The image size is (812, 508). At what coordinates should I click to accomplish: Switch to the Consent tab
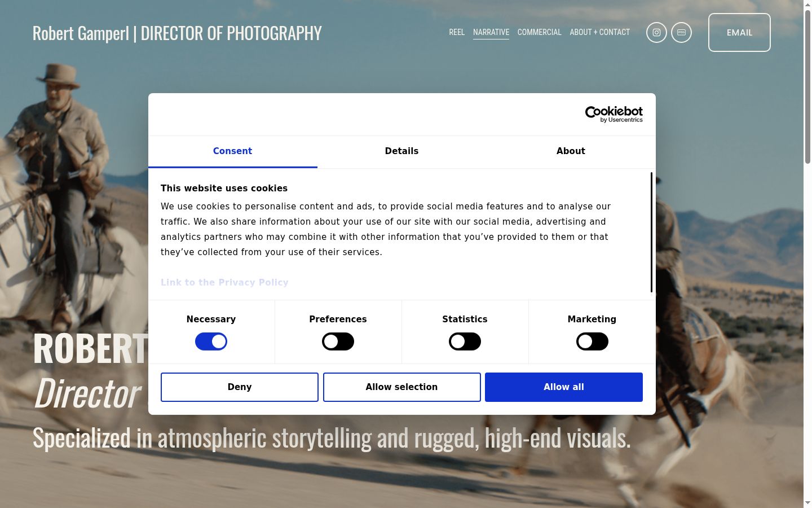[x=232, y=151]
